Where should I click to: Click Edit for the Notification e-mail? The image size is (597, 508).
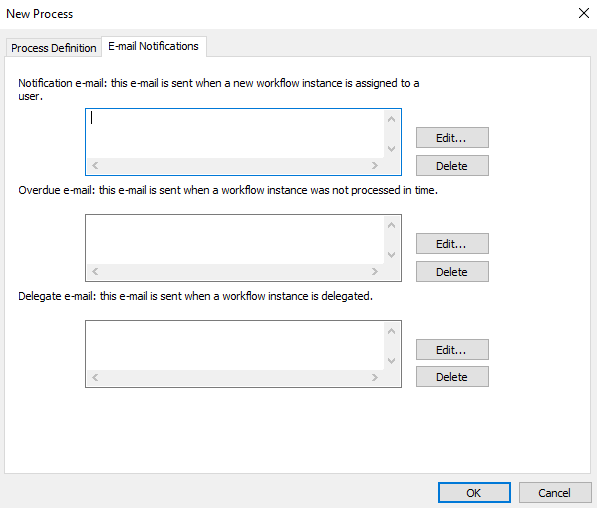(452, 138)
